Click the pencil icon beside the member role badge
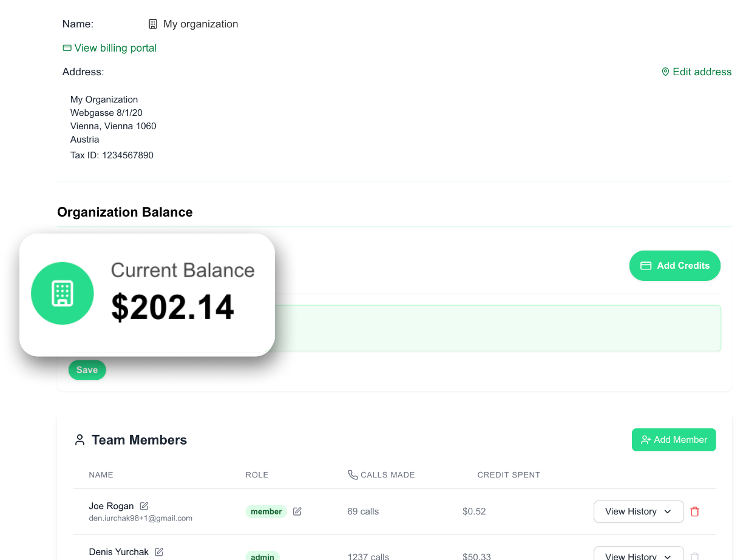The width and height of the screenshot is (746, 560). [297, 511]
